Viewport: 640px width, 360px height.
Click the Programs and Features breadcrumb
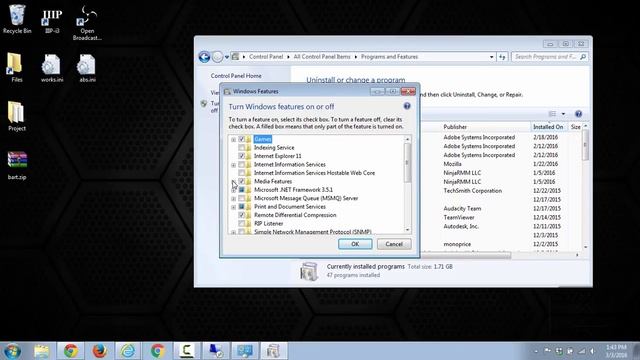[x=389, y=57]
